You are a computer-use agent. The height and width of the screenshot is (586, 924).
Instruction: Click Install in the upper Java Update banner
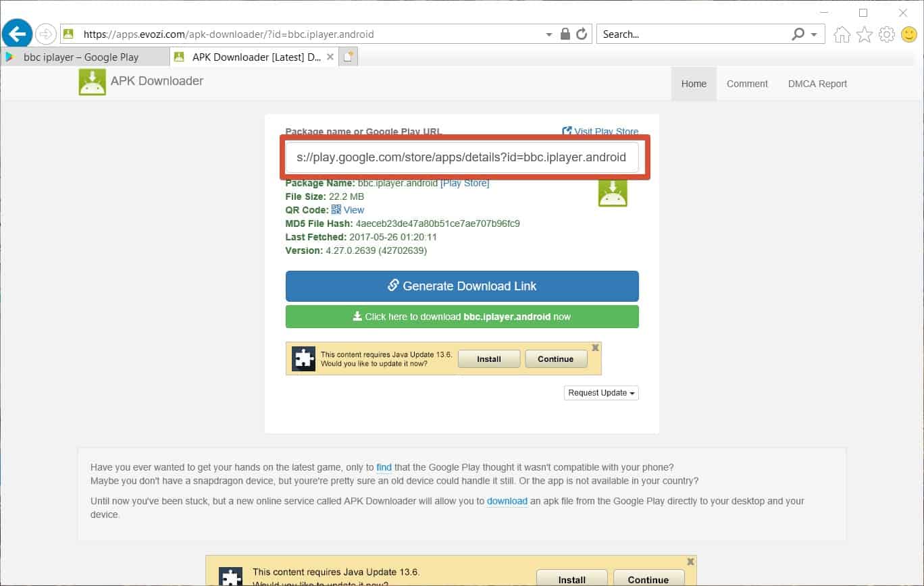click(x=489, y=359)
